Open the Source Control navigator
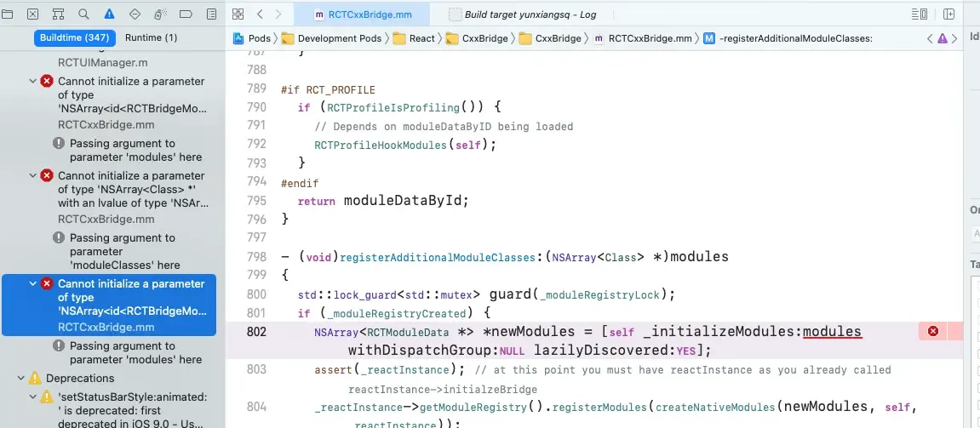 (32, 14)
